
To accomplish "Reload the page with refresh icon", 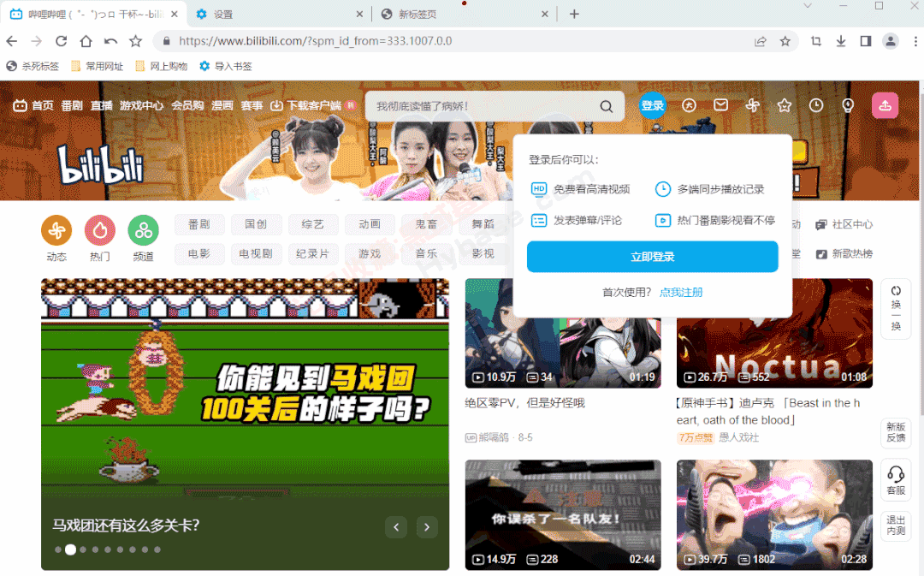I will point(62,41).
